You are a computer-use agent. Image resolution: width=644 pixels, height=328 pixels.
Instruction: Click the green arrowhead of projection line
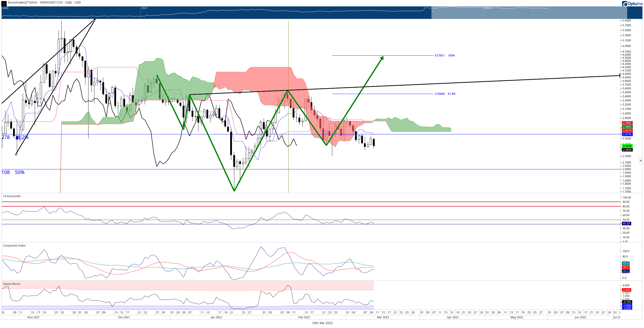coord(381,58)
